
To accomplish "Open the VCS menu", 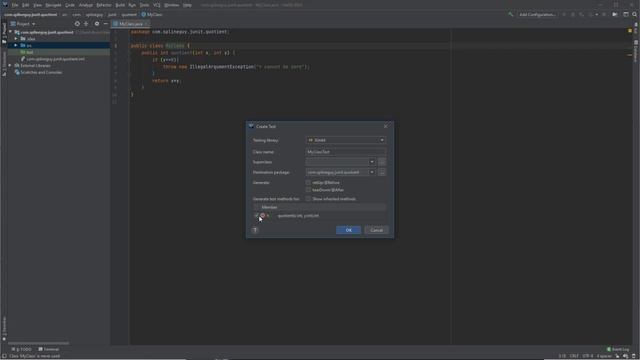I will (x=156, y=5).
